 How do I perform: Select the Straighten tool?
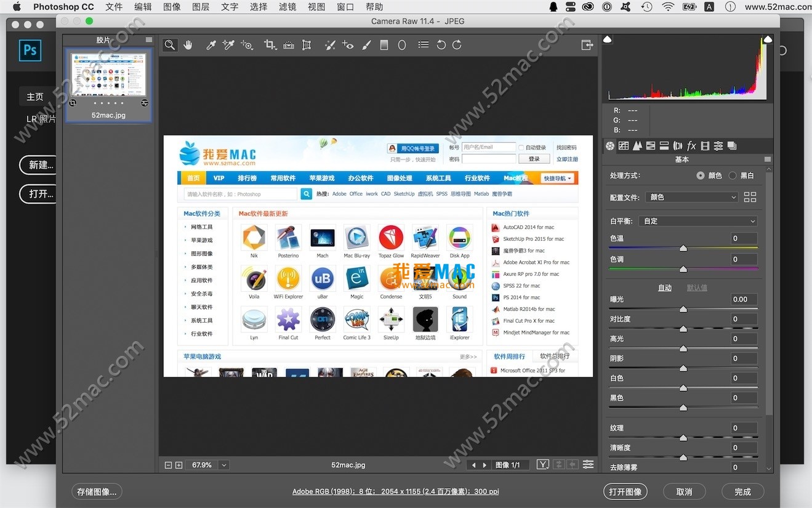coord(288,45)
